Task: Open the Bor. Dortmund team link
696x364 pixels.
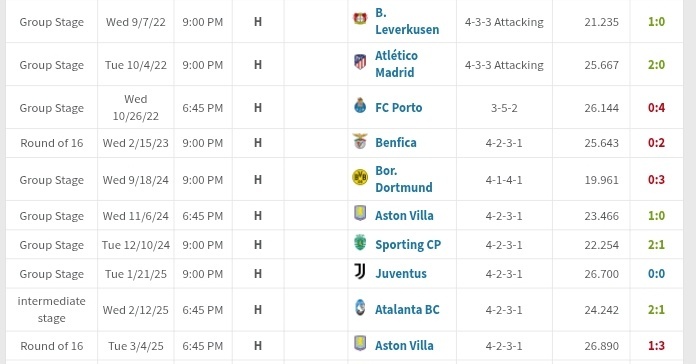Action: 403,179
